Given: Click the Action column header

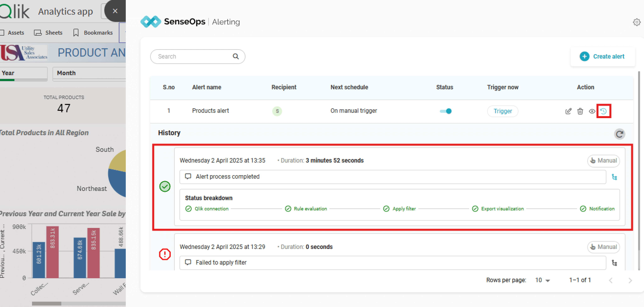Looking at the screenshot, I should coord(585,87).
